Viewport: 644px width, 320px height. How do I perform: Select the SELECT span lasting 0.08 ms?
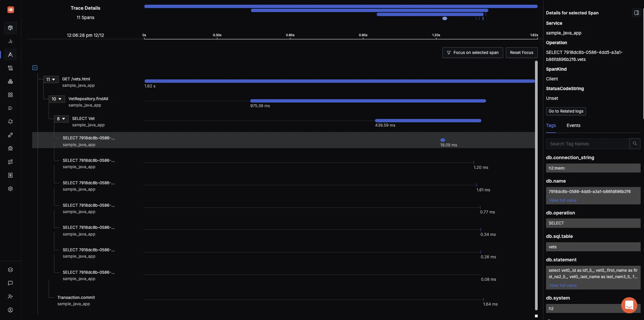(283, 275)
